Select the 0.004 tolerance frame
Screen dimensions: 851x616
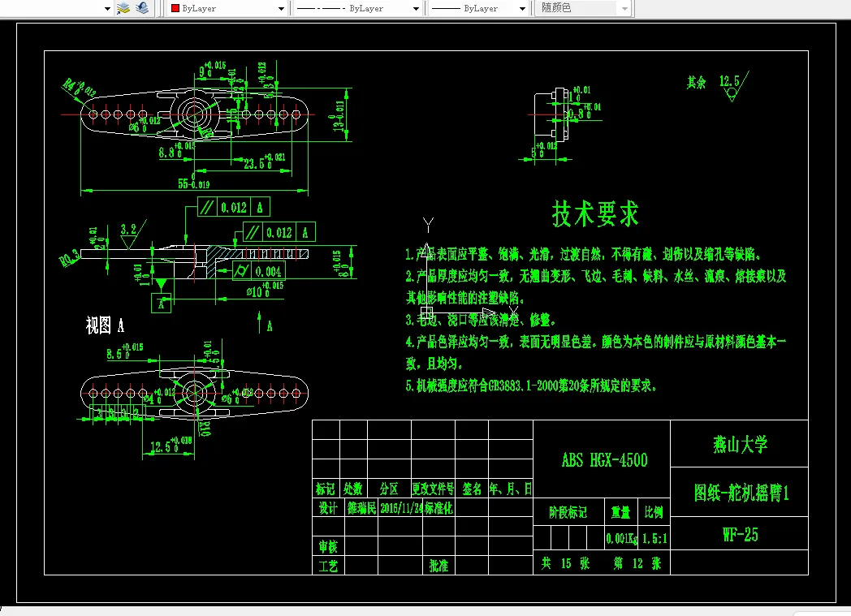click(x=258, y=271)
